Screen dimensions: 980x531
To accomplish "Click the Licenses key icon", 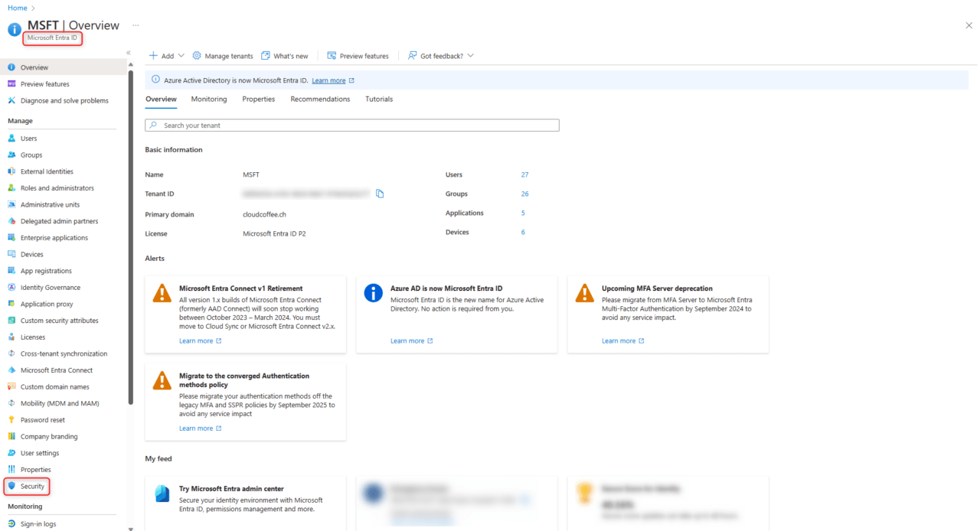I will [x=12, y=337].
